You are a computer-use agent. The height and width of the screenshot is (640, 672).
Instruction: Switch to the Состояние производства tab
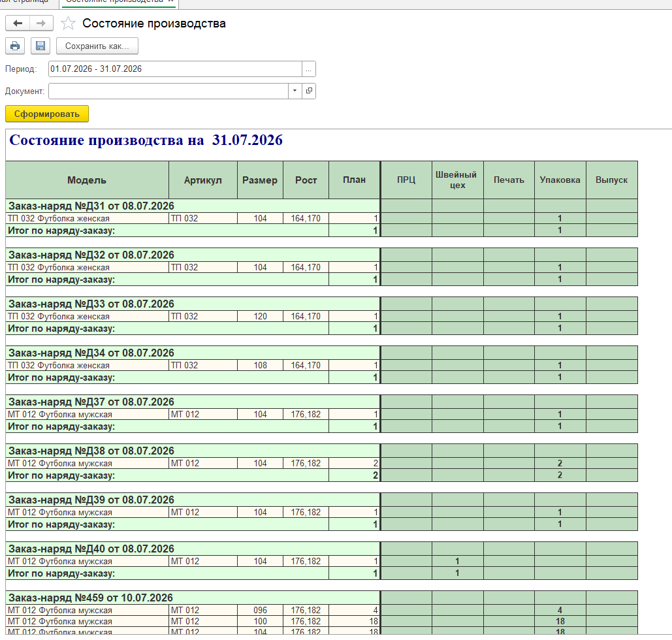point(114,1)
